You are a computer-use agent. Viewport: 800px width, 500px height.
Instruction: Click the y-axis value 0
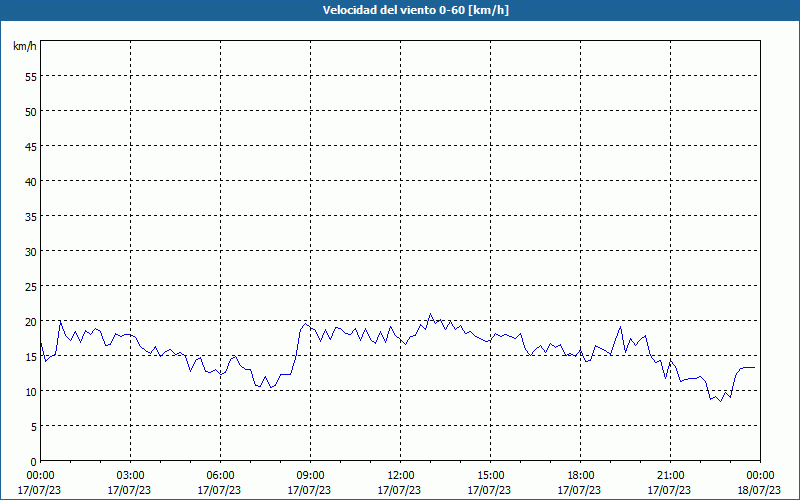pyautogui.click(x=34, y=462)
